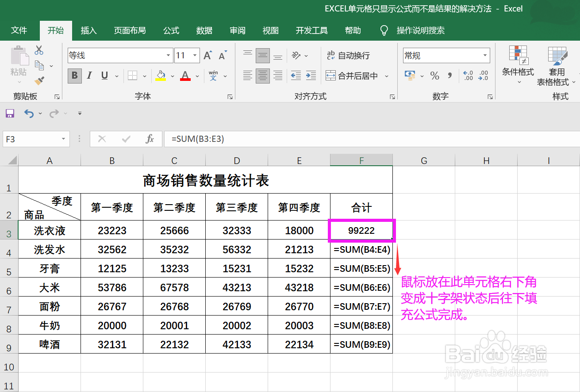Increase decimal places
The height and width of the screenshot is (392, 580).
[x=468, y=76]
